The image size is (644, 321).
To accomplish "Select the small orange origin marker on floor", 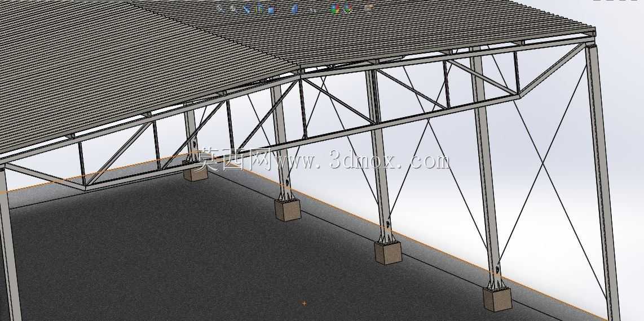I will point(304,304).
